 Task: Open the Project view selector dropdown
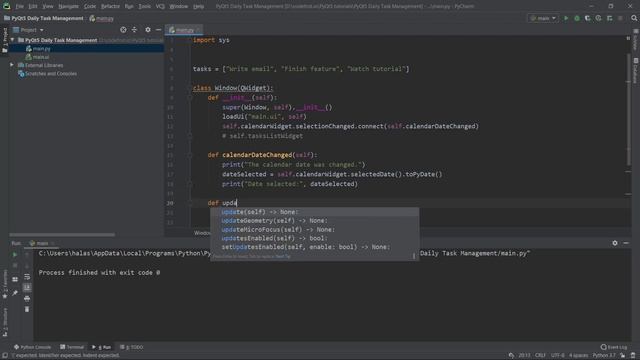(x=28, y=30)
